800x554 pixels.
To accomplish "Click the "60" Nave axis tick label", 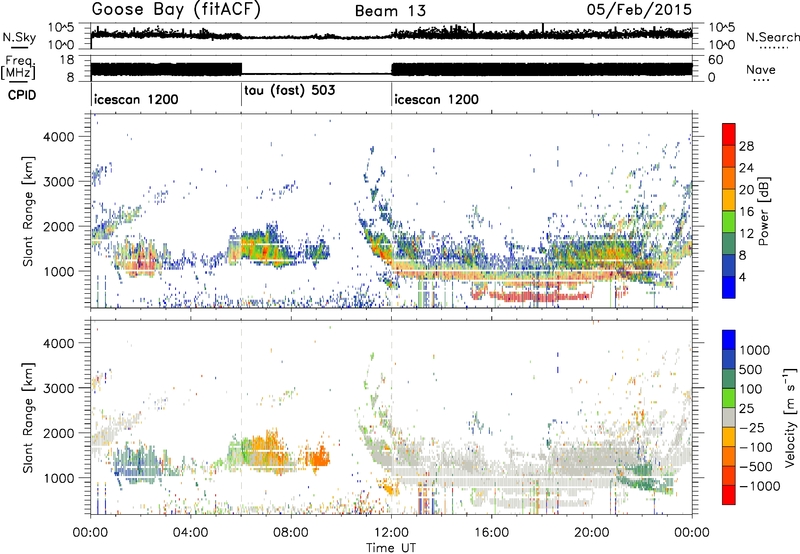I will (716, 60).
